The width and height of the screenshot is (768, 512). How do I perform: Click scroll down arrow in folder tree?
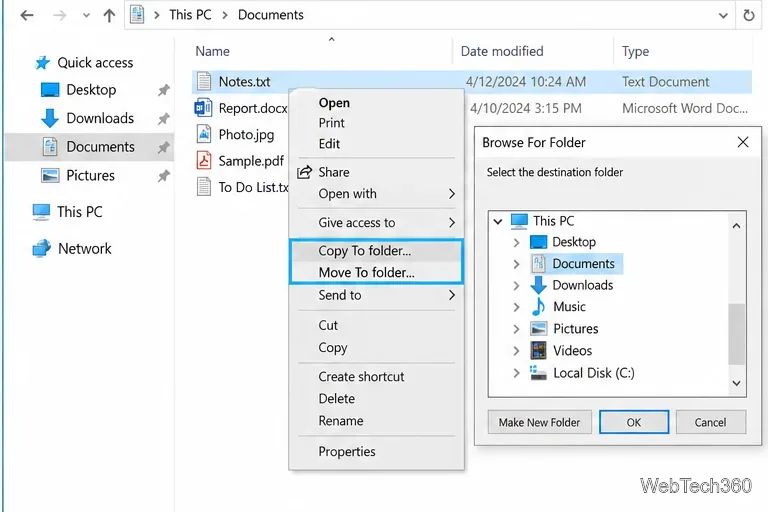pos(736,383)
